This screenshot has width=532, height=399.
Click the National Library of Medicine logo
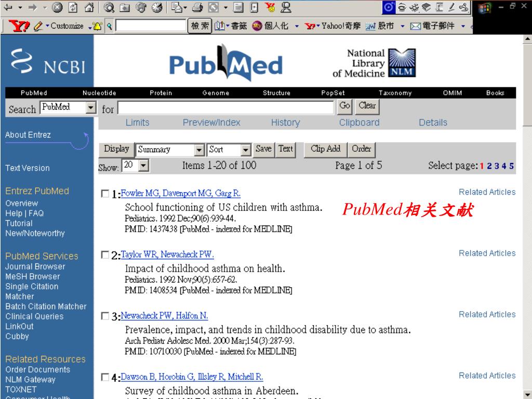374,63
